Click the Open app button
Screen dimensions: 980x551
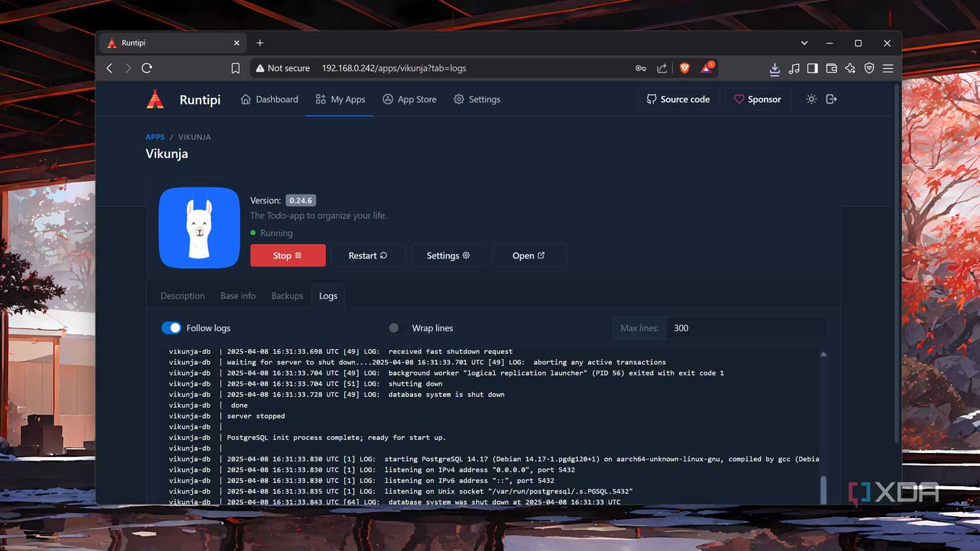click(x=529, y=255)
